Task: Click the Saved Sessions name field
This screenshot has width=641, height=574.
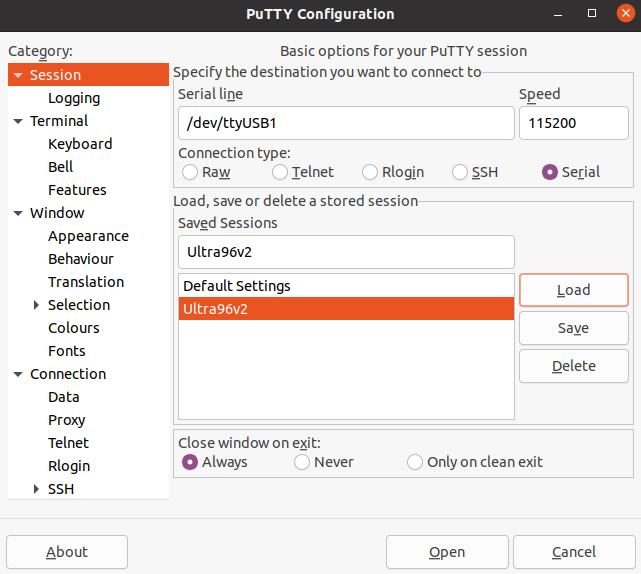Action: (346, 252)
